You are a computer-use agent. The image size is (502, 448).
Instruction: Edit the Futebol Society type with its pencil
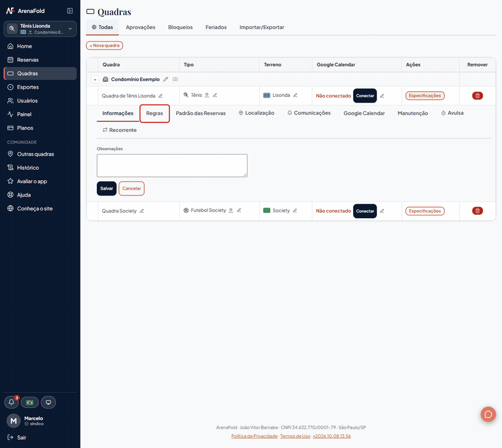tap(239, 210)
